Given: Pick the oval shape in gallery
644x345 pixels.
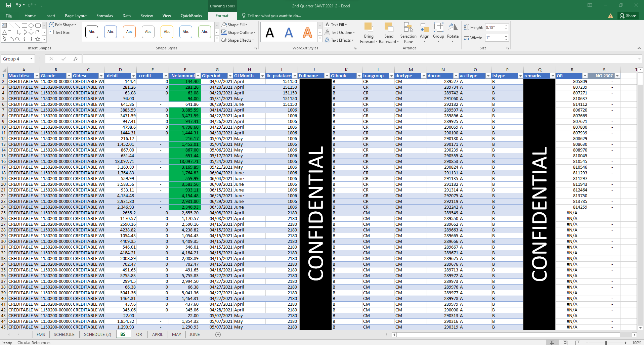Looking at the screenshot, I should pos(31,26).
